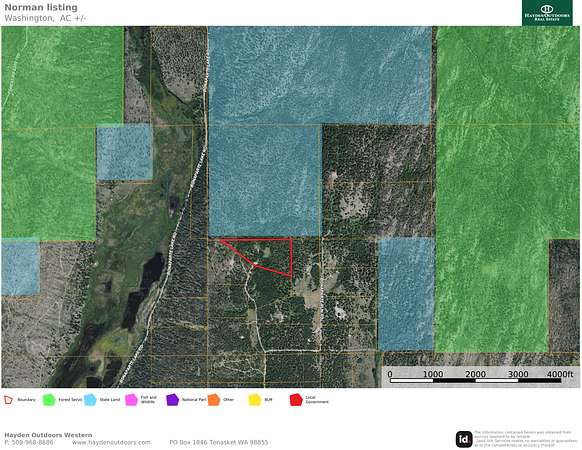Screen dimensions: 582x450
Task: Click the PO Box Tonasket address text
Action: (219, 443)
